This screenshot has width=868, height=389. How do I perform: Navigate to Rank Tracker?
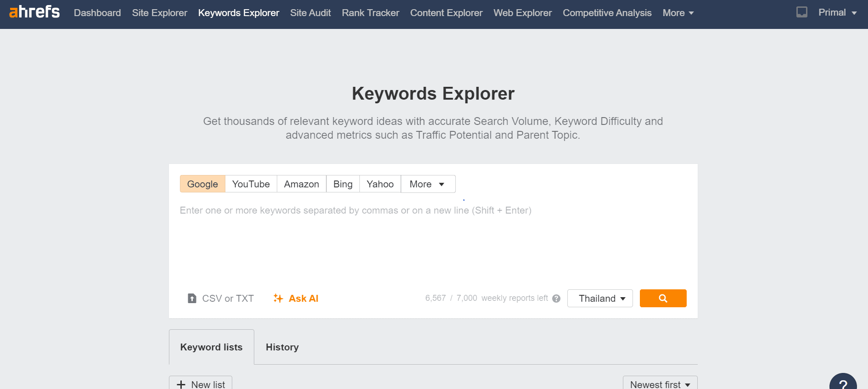pos(370,13)
